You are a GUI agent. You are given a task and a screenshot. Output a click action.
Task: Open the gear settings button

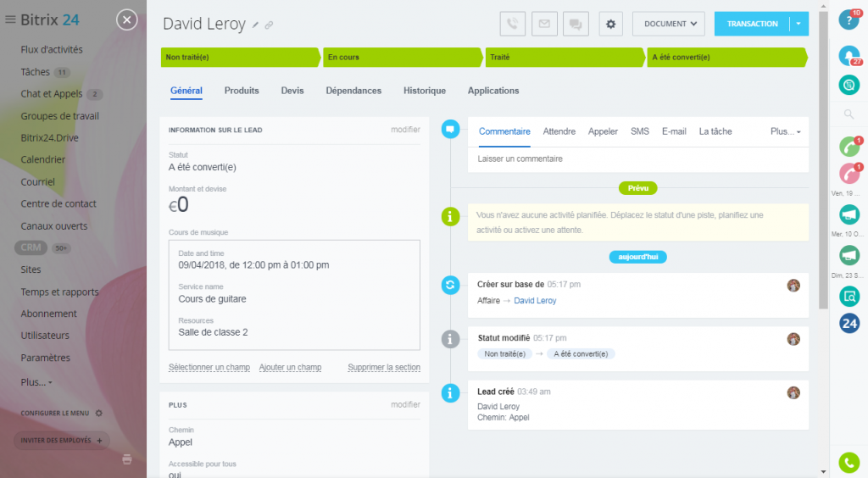[x=610, y=24]
